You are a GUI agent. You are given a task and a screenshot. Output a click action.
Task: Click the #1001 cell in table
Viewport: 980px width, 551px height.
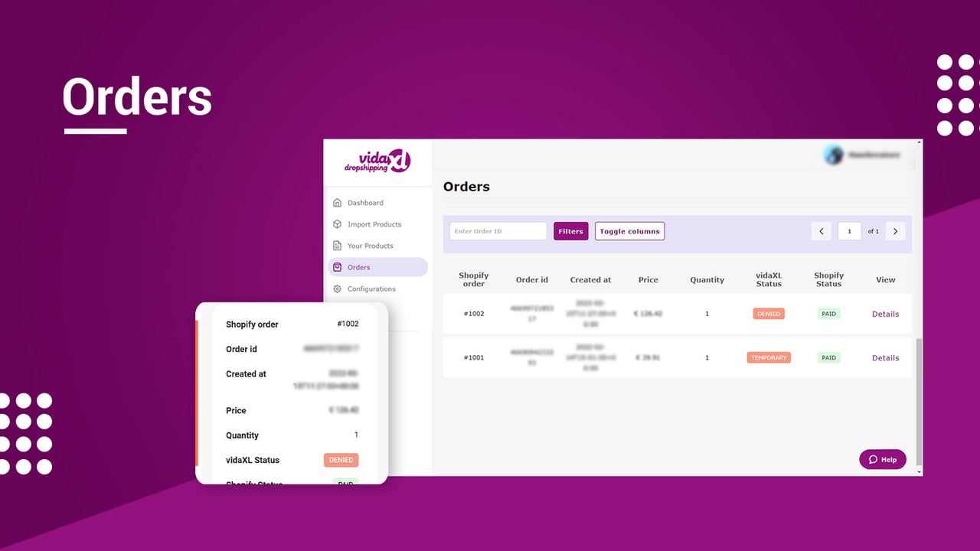[x=474, y=357]
